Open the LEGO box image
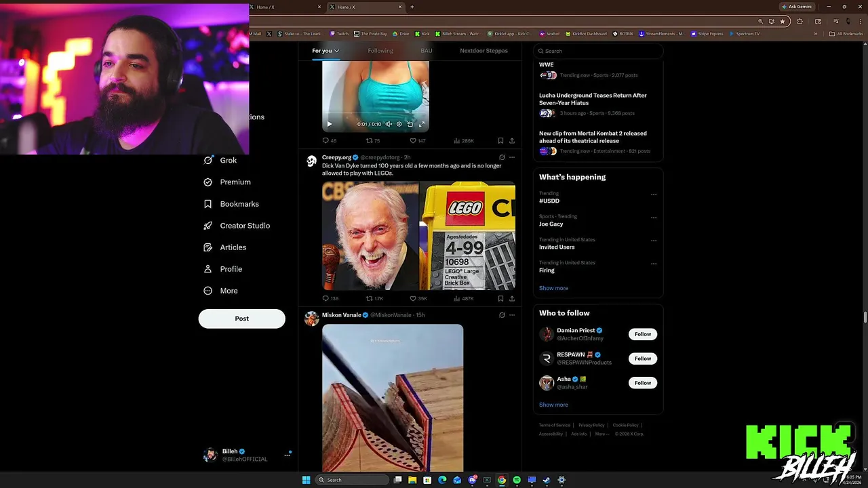Screen dimensions: 868x488 point(467,236)
